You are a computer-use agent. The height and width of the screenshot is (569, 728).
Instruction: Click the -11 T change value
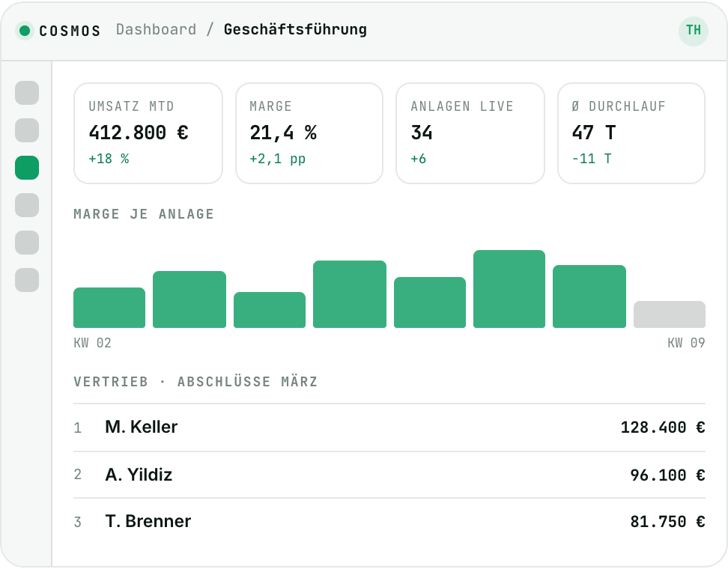[592, 159]
